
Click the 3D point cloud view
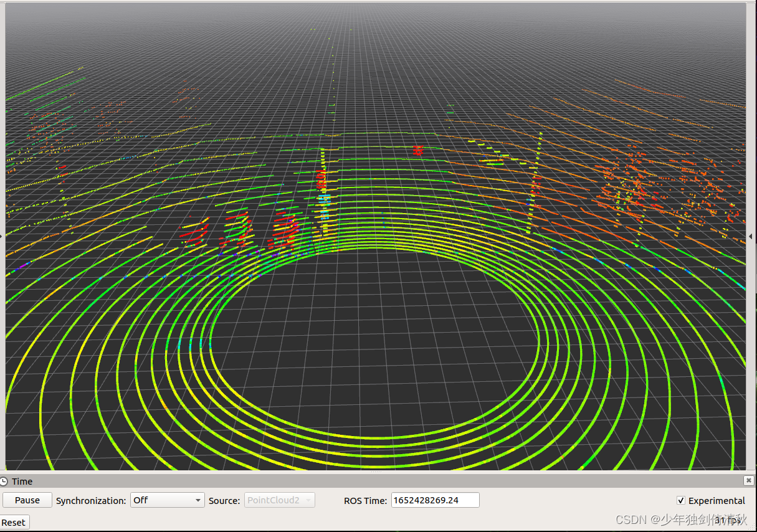pos(376,235)
